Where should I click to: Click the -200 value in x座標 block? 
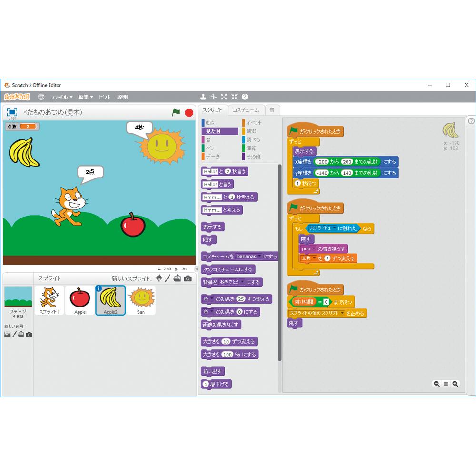point(322,162)
